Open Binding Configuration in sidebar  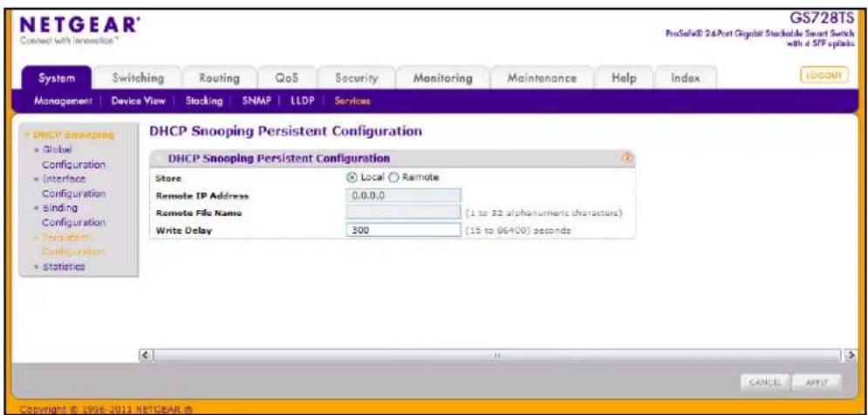(73, 215)
